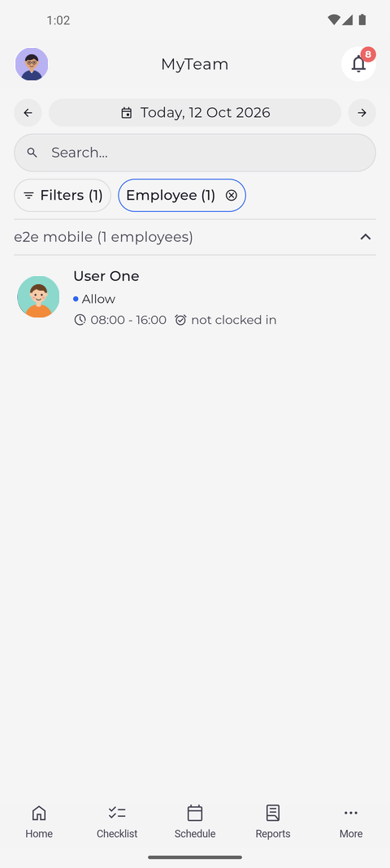Tap the profile avatar in header

coord(32,64)
